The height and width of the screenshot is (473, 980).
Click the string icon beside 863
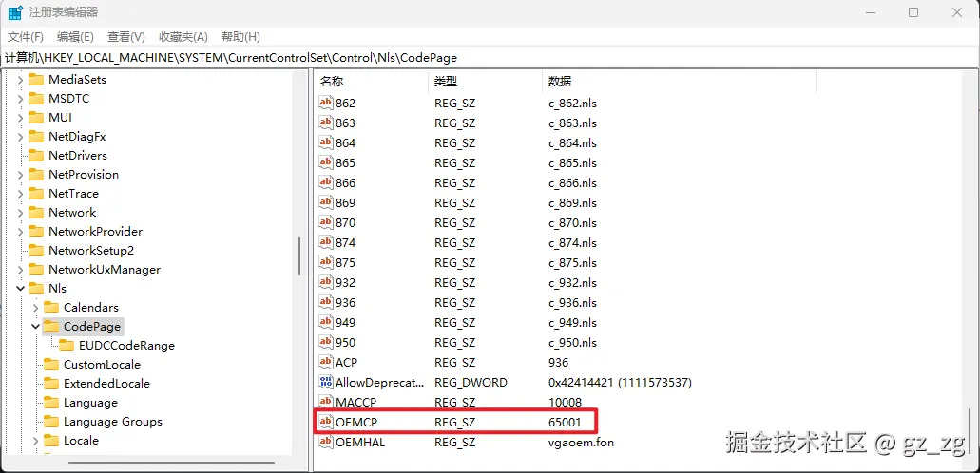tap(326, 123)
